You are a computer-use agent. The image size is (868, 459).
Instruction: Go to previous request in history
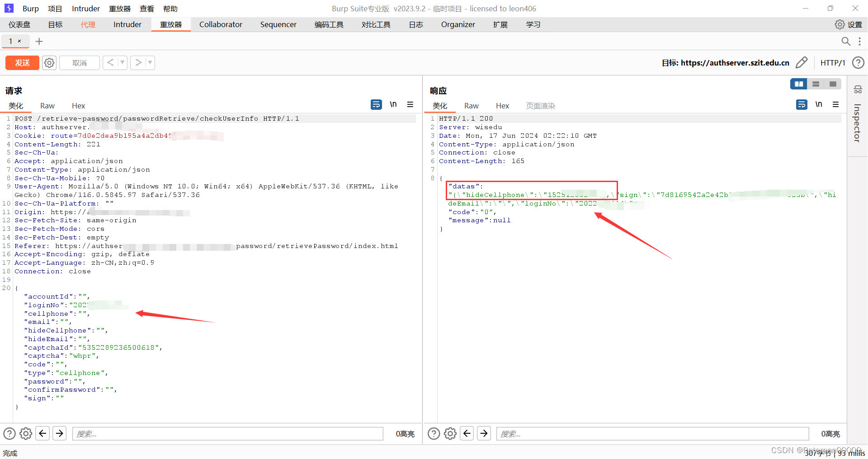click(x=110, y=63)
